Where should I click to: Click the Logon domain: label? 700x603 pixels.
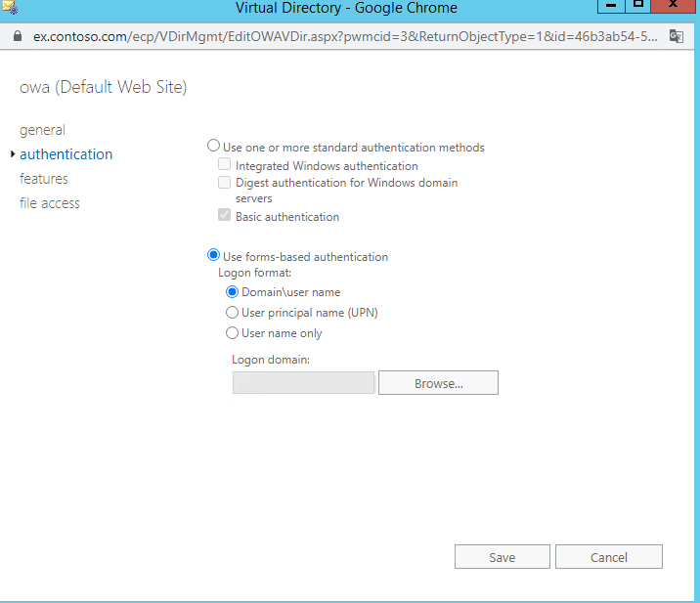pos(271,360)
